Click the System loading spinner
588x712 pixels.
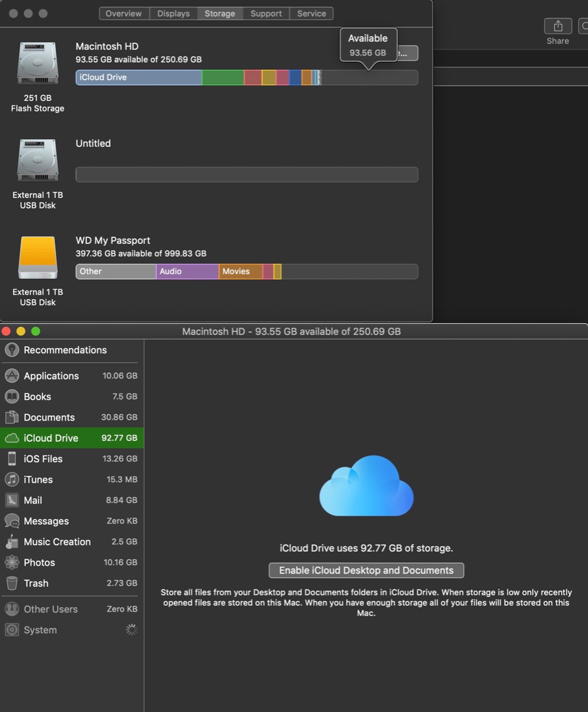tap(131, 630)
